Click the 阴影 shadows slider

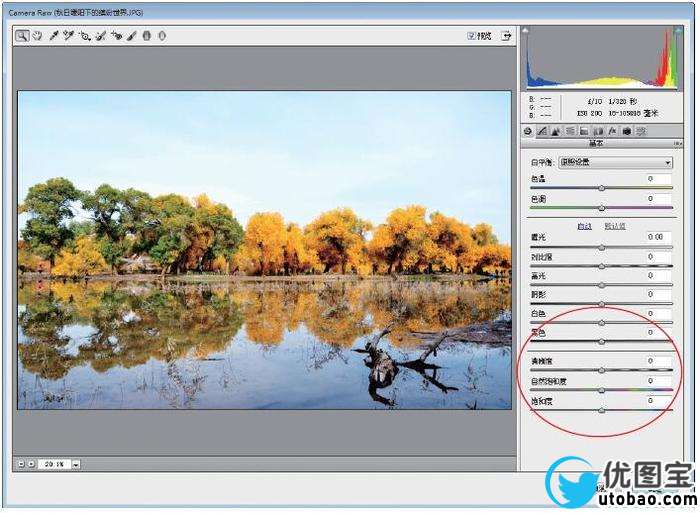(601, 304)
